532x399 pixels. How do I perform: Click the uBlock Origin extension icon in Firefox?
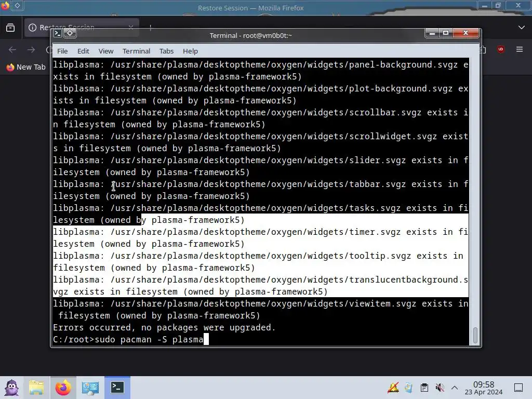coord(501,49)
